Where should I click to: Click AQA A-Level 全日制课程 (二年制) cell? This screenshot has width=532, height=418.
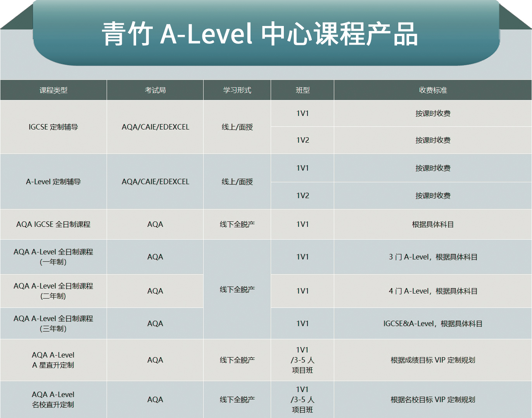pos(54,291)
